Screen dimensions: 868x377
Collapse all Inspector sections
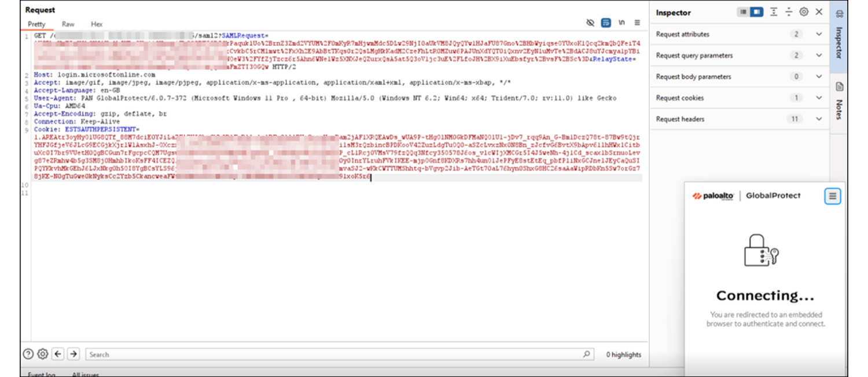pyautogui.click(x=789, y=12)
